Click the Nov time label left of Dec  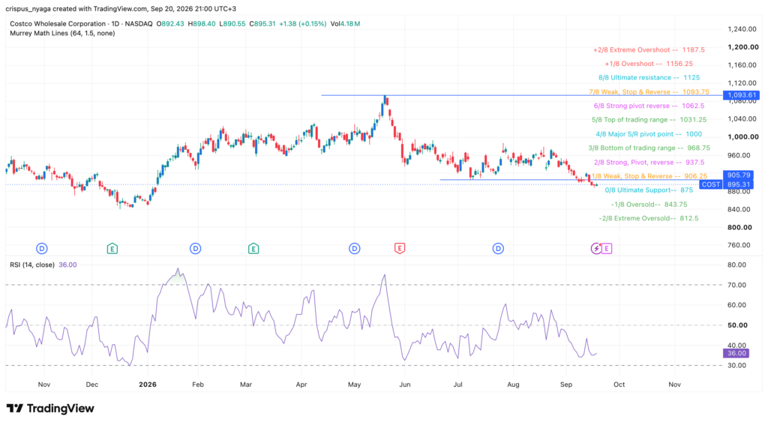pos(44,384)
